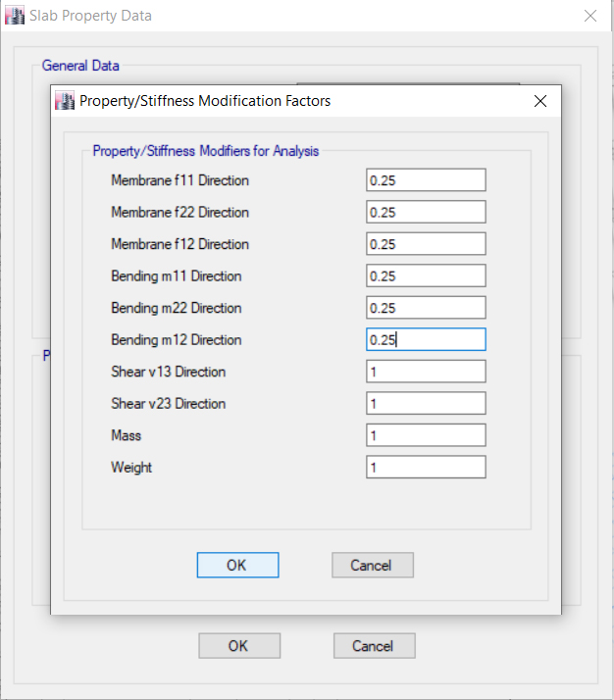Click into the Bending m12 Direction field
The image size is (614, 700).
[x=426, y=340]
